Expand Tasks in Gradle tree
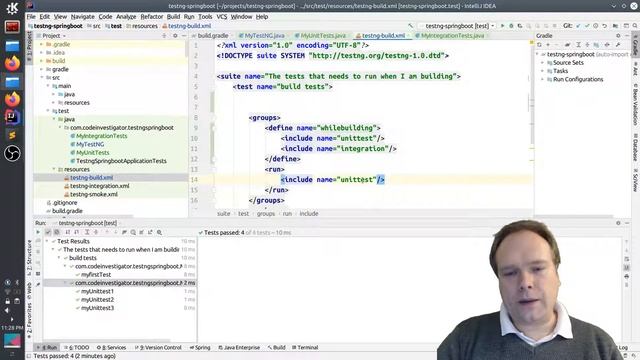Viewport: 640px width, 360px height. [542, 71]
